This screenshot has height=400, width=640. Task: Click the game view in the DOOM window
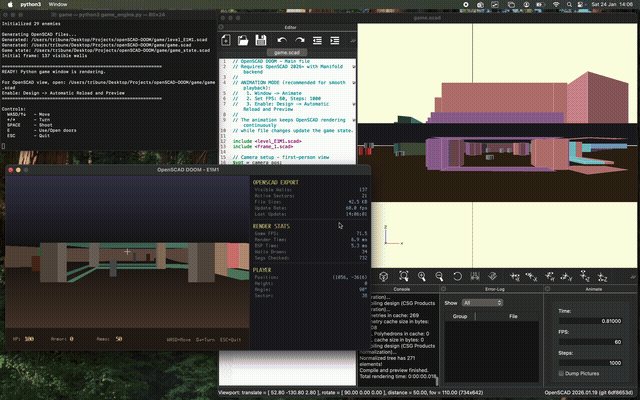point(127,252)
